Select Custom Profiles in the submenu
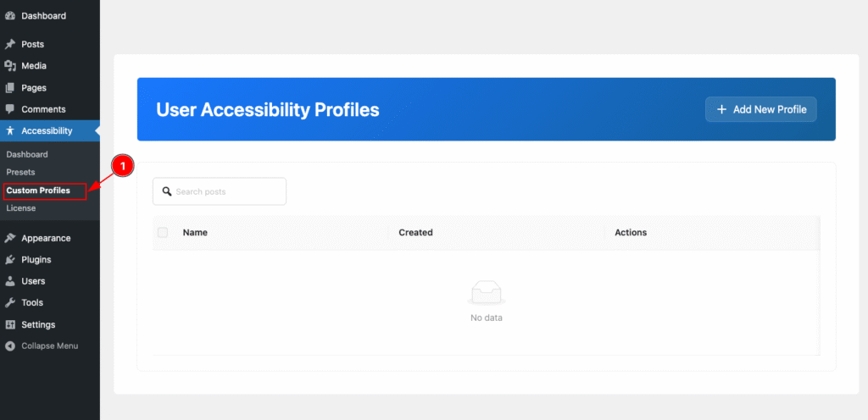This screenshot has width=868, height=420. tap(38, 191)
